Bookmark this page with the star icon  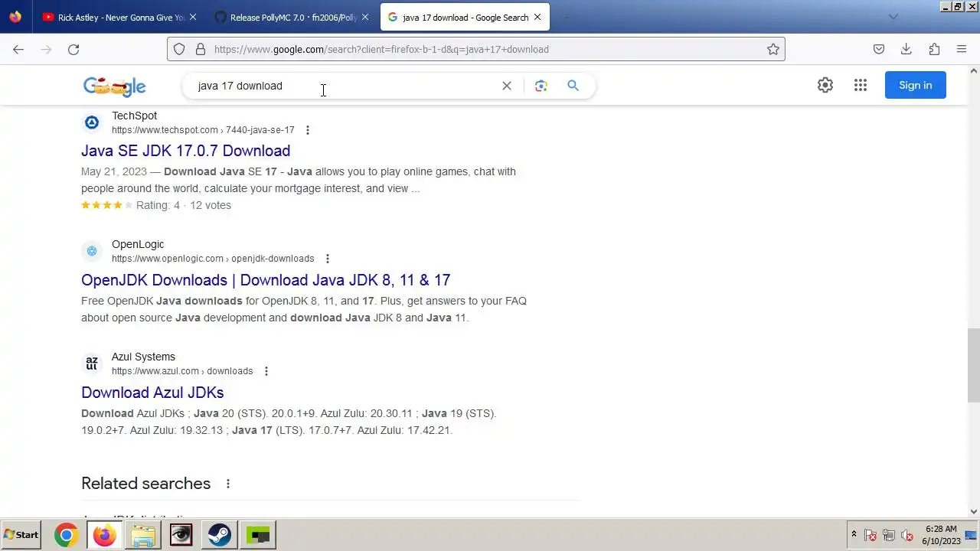tap(773, 49)
